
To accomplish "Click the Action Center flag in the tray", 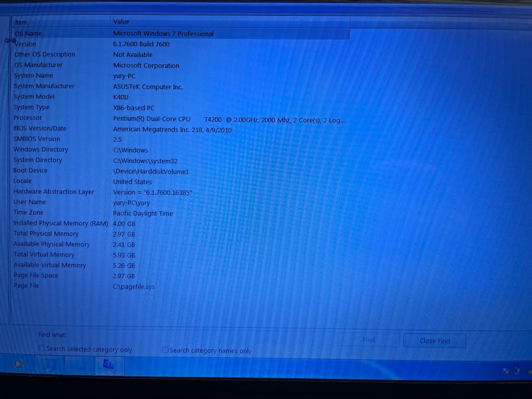I will point(505,371).
